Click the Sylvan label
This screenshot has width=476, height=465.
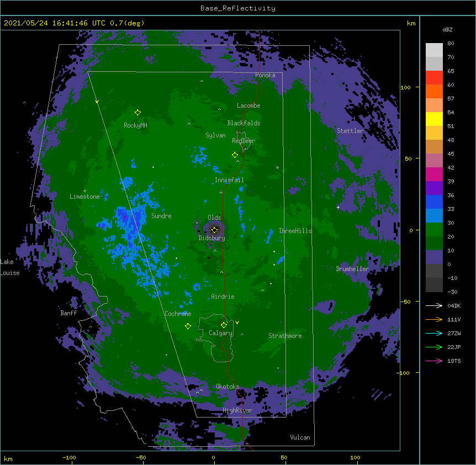tap(215, 135)
